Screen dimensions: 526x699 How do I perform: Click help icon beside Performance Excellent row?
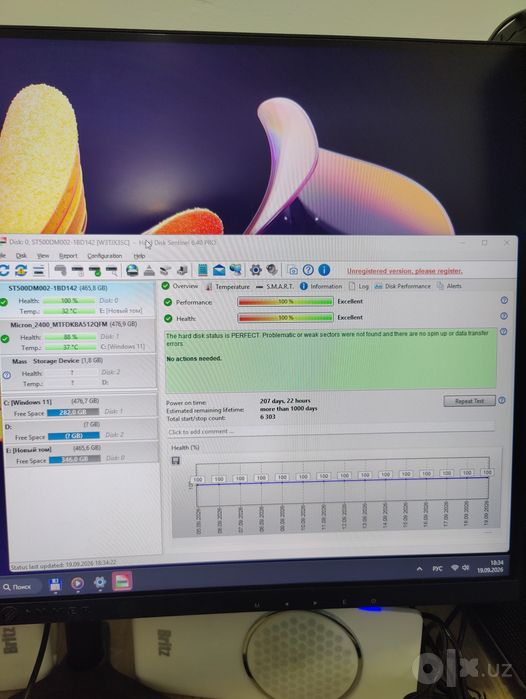504,300
